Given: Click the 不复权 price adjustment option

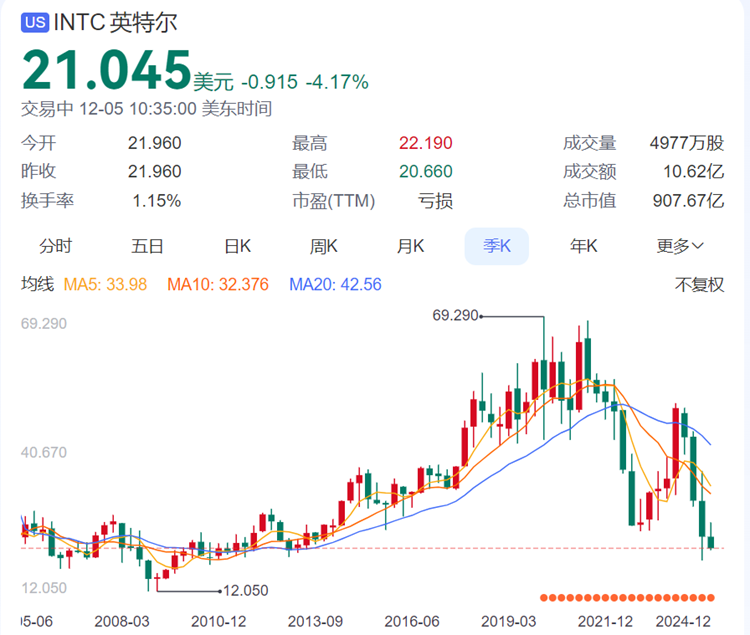Looking at the screenshot, I should [x=699, y=285].
